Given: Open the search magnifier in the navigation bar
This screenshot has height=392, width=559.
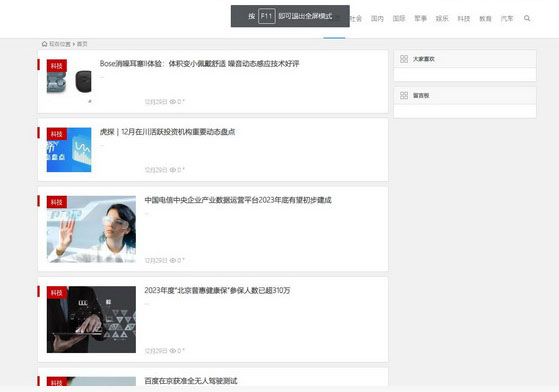Looking at the screenshot, I should [x=527, y=18].
